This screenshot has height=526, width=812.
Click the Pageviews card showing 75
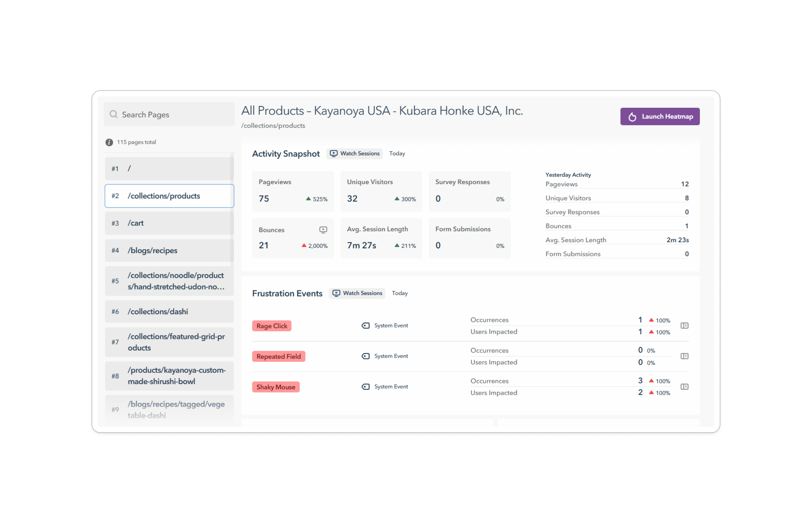click(293, 191)
